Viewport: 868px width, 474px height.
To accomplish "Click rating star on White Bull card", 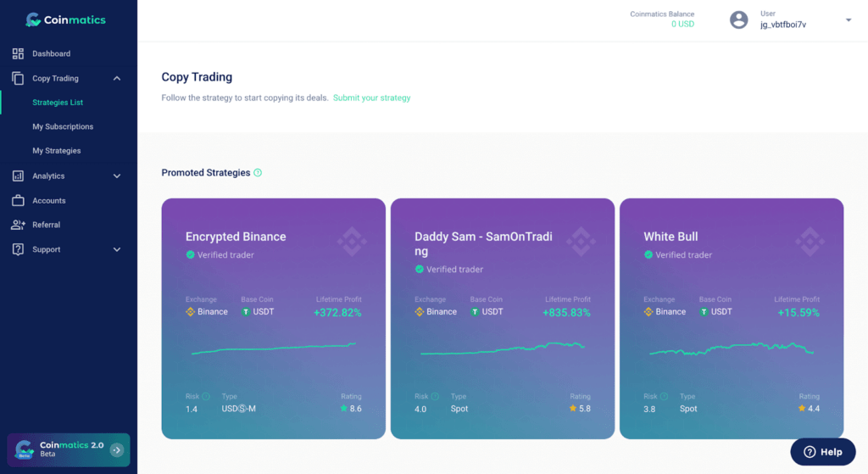I will tap(802, 408).
